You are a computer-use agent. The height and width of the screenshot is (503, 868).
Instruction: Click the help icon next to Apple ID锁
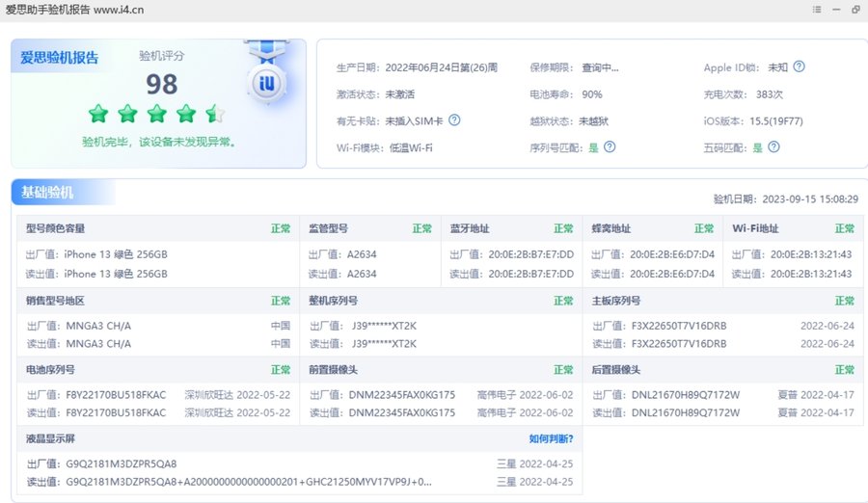(x=799, y=66)
